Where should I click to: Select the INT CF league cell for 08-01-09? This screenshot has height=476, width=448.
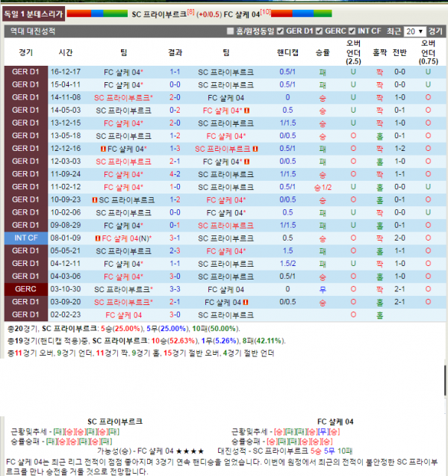click(26, 238)
